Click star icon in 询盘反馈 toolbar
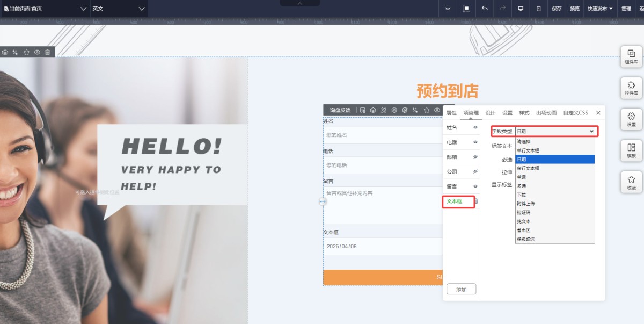The height and width of the screenshot is (324, 644). point(427,110)
